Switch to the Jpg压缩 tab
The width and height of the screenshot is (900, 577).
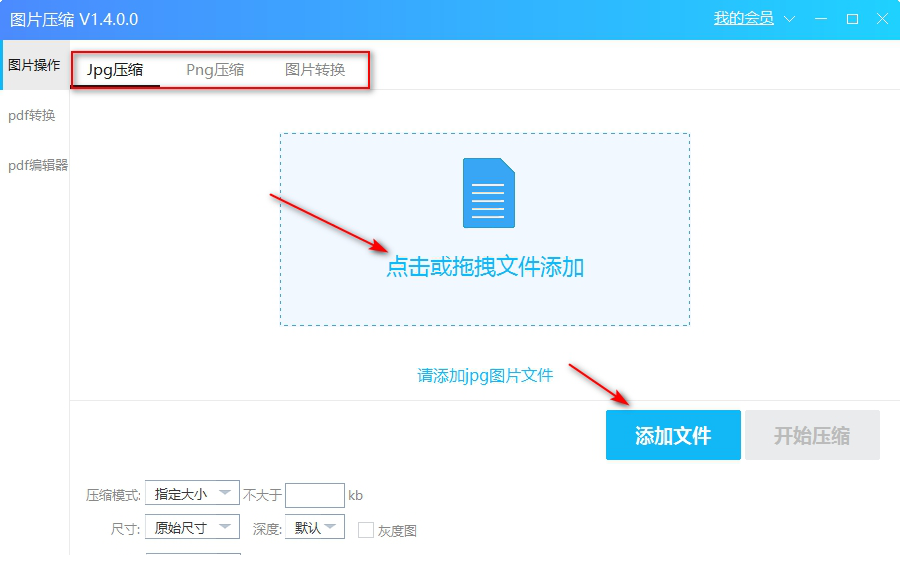point(115,70)
